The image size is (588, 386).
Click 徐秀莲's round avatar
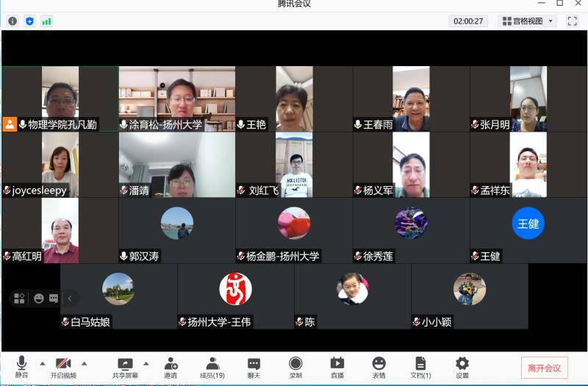pos(411,224)
